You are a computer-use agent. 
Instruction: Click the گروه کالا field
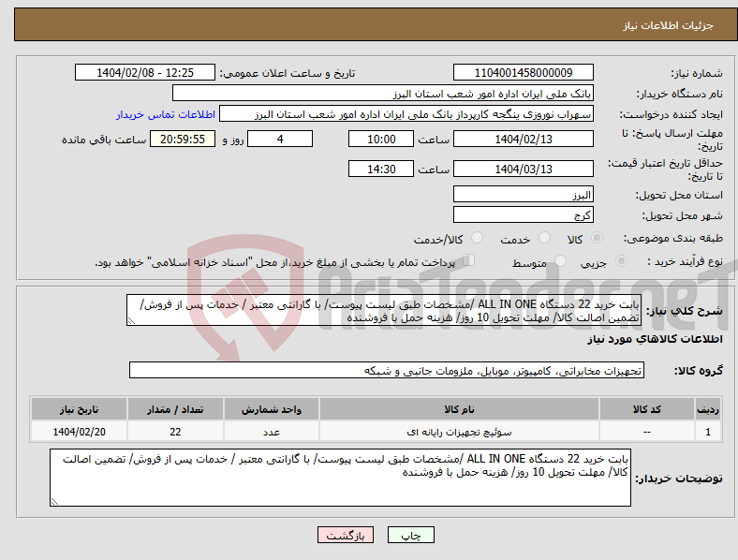[x=387, y=370]
